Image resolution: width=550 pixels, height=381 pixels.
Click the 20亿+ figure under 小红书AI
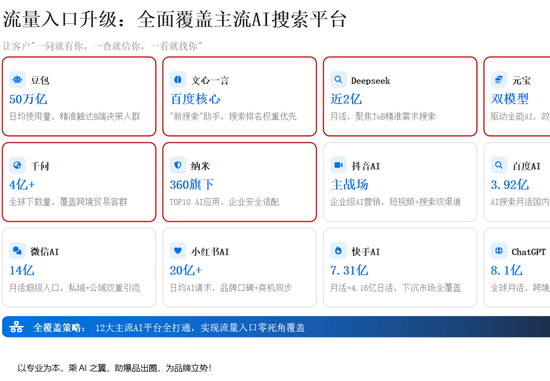186,270
